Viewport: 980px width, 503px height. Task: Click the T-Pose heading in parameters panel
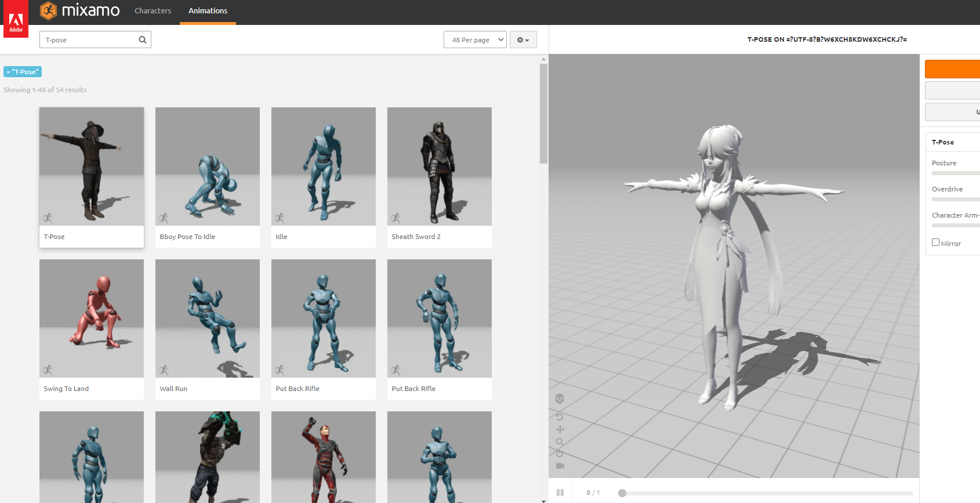(943, 142)
